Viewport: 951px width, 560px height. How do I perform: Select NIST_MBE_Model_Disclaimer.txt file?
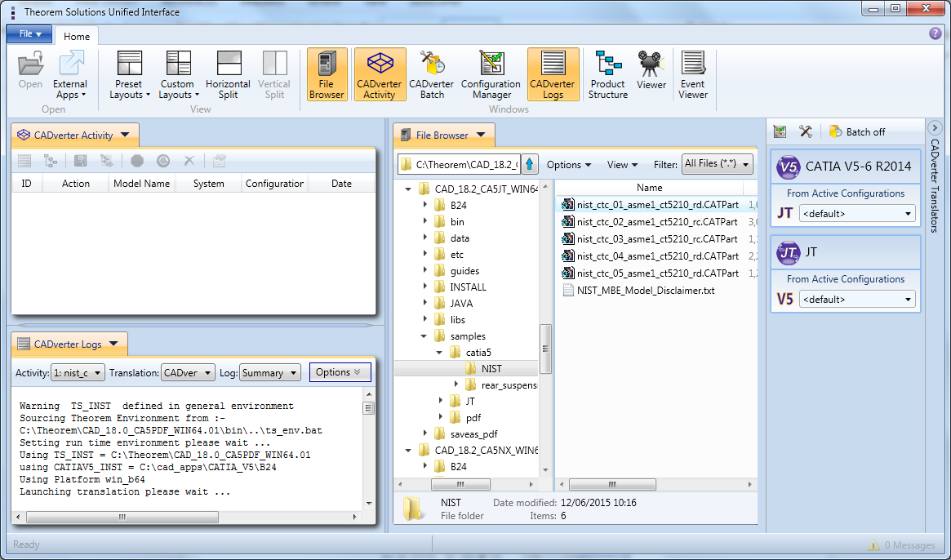pos(638,290)
